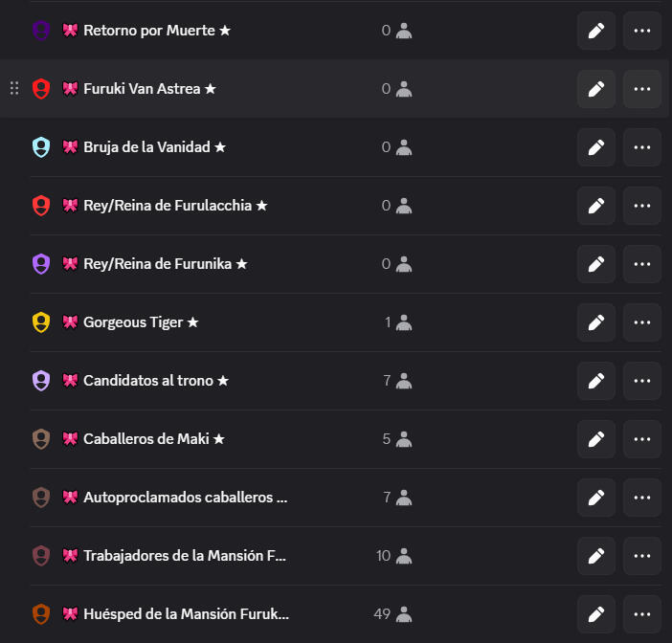View members of Candidatos al trono role

(x=397, y=381)
